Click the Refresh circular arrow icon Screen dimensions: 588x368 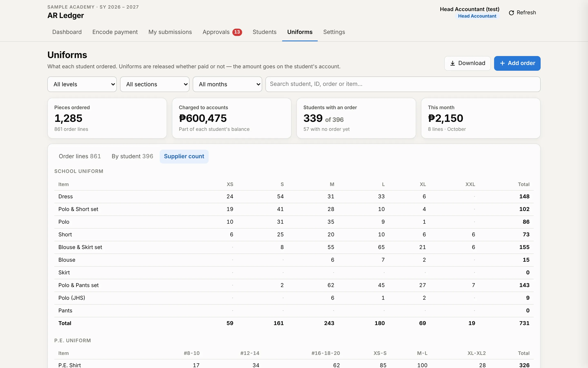tap(511, 13)
